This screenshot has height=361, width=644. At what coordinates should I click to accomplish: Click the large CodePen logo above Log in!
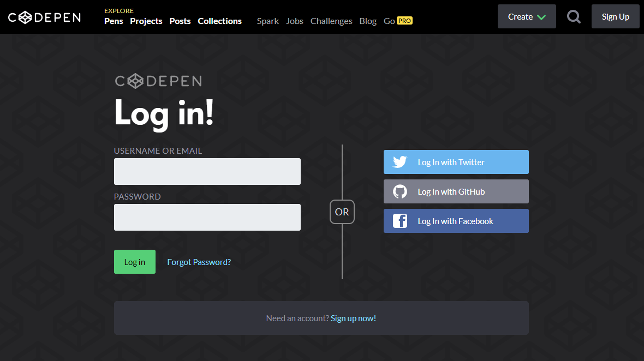[158, 81]
